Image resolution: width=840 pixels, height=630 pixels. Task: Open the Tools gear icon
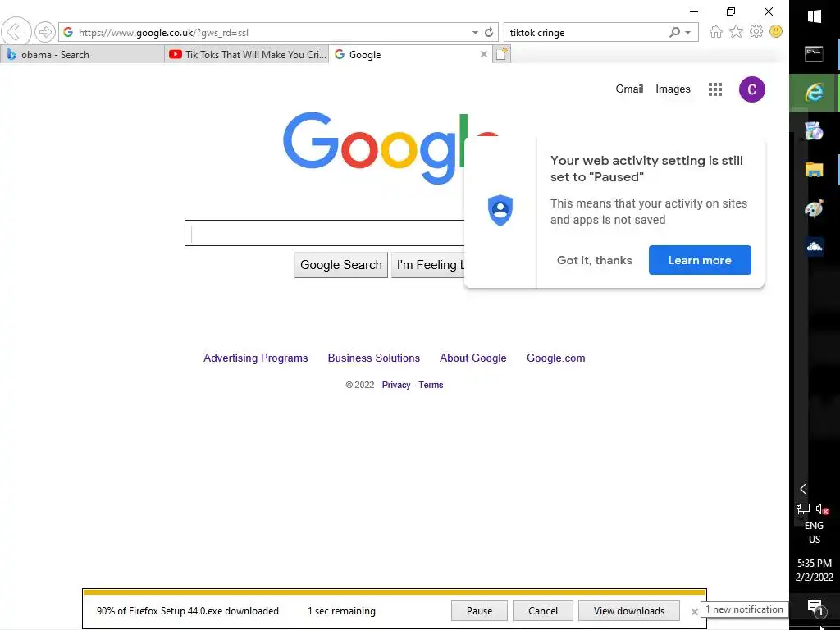(756, 32)
